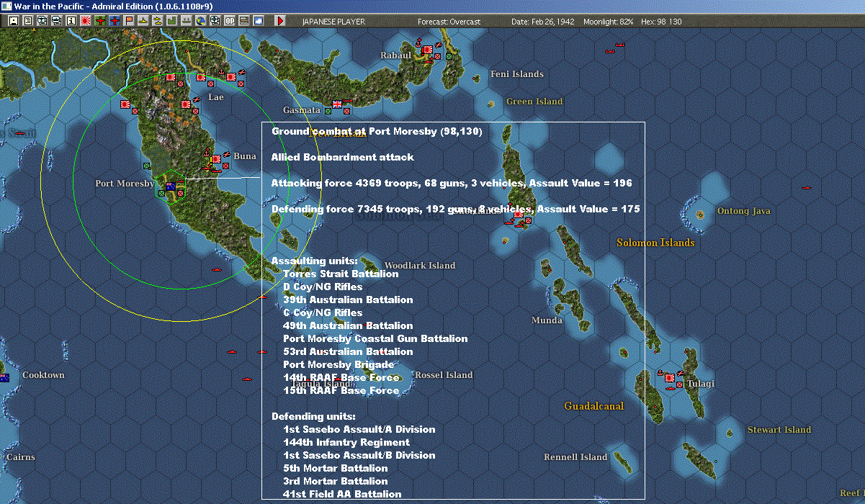Image resolution: width=865 pixels, height=504 pixels.
Task: Click '5th Mortar Battalion' entry
Action: pos(336,468)
